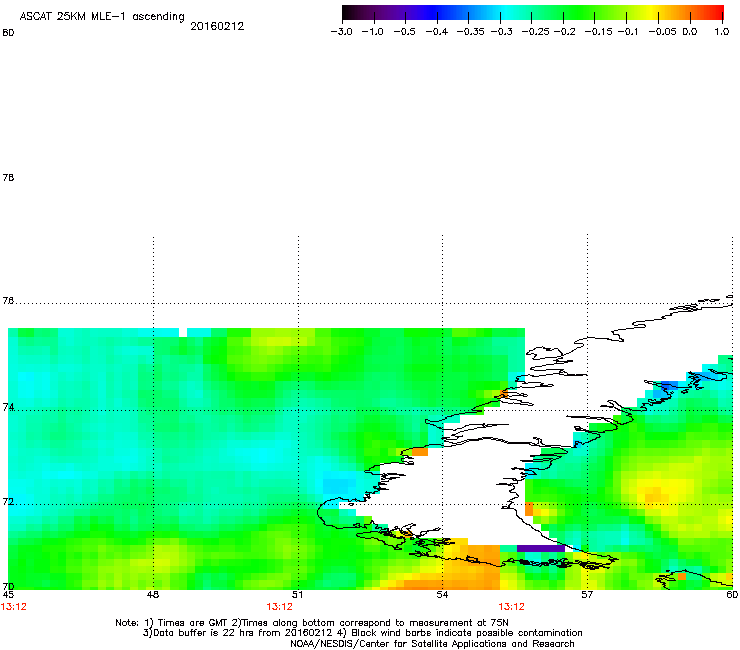
Task: Click the -0.25 colorbar label
Action: tap(535, 32)
